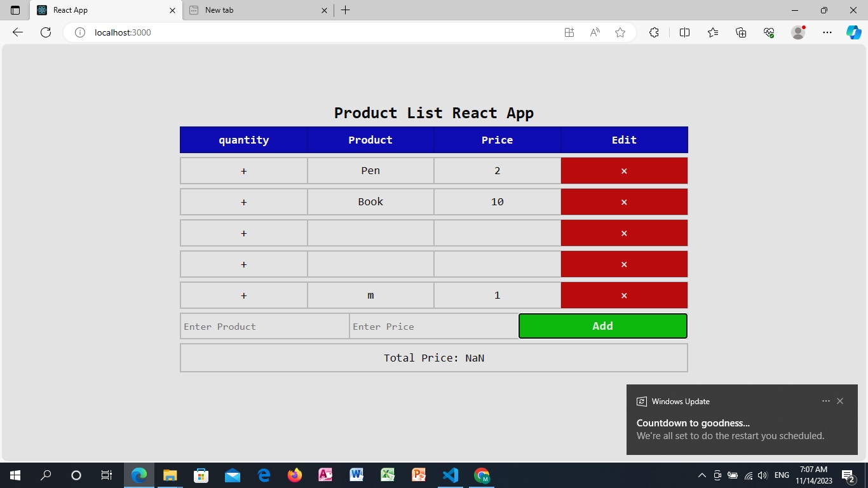Start Read aloud from the address bar
This screenshot has width=868, height=488.
click(595, 32)
